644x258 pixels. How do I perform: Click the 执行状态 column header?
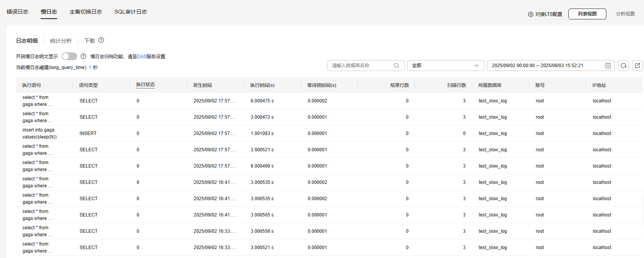click(145, 85)
